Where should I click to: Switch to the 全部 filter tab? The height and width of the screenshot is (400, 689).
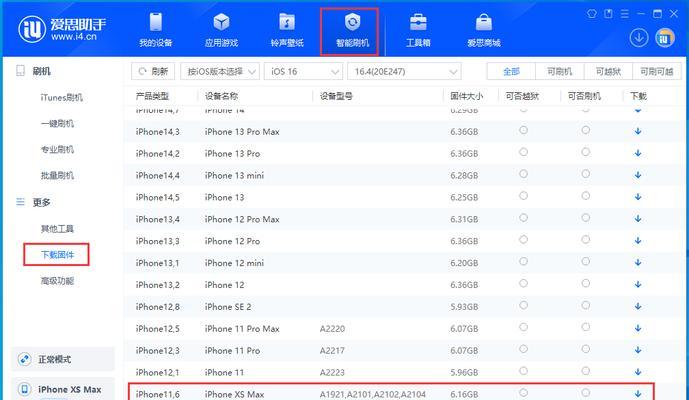click(511, 71)
